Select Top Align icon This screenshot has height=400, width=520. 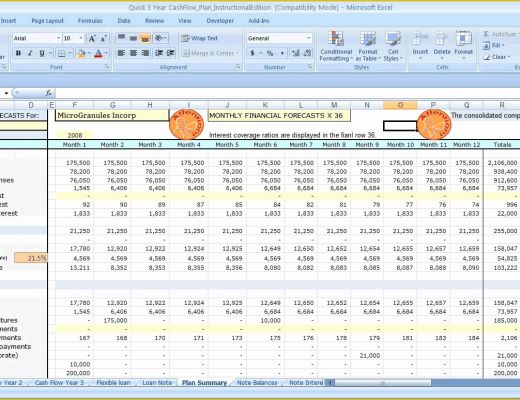(121, 38)
